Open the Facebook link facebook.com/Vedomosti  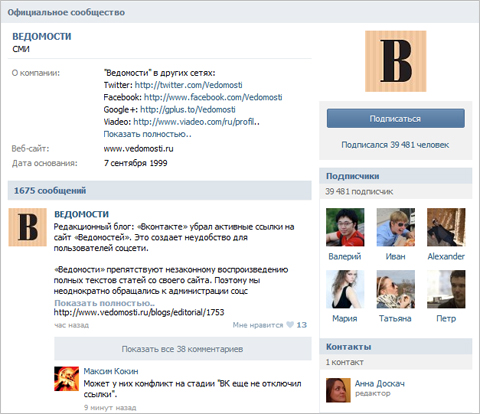(213, 97)
